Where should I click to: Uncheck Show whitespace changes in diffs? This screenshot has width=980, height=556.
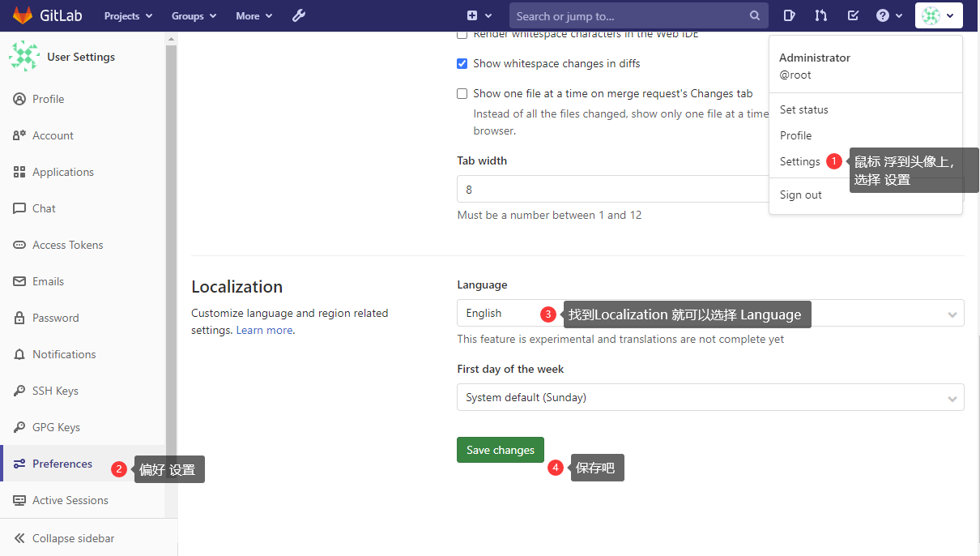pyautogui.click(x=462, y=63)
